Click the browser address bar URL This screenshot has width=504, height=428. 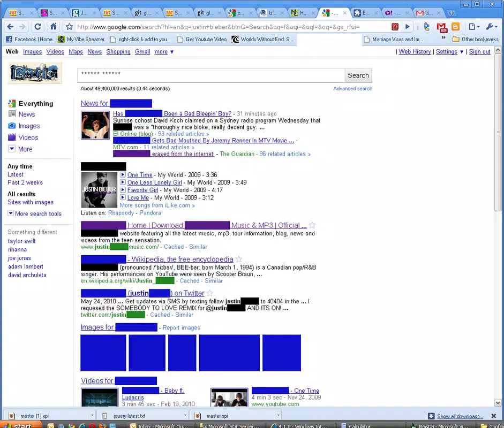tap(218, 27)
